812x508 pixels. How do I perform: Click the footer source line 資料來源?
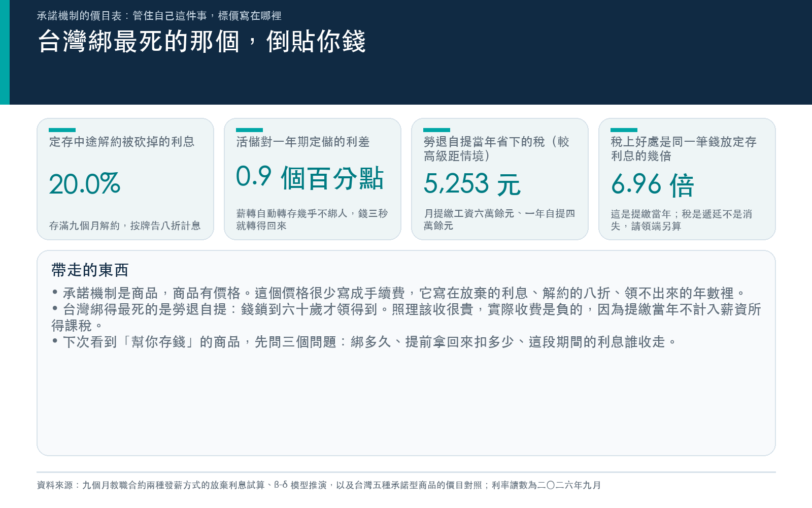coord(319,485)
